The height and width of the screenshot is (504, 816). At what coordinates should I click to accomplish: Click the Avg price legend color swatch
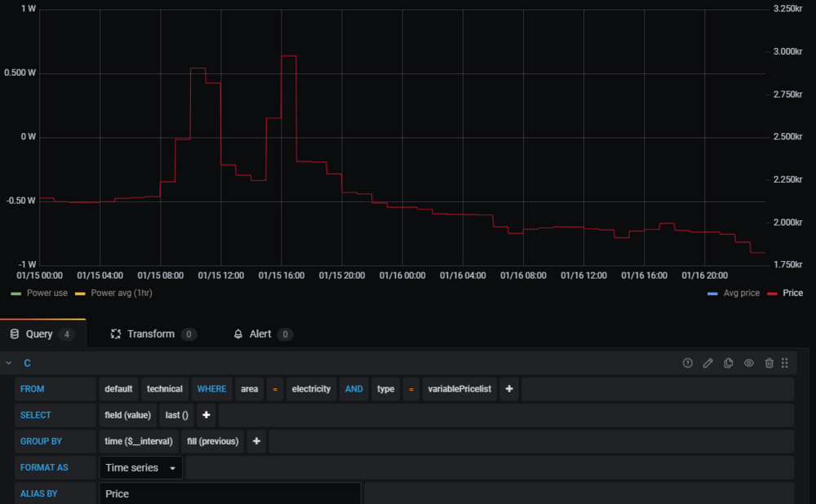[x=713, y=293]
